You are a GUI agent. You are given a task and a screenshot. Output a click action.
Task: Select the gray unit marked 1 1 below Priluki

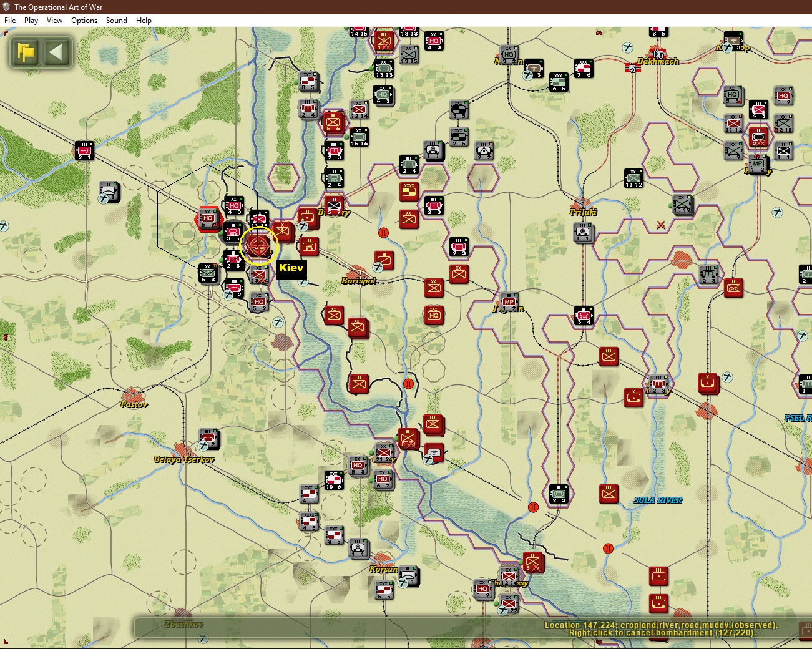click(x=584, y=233)
